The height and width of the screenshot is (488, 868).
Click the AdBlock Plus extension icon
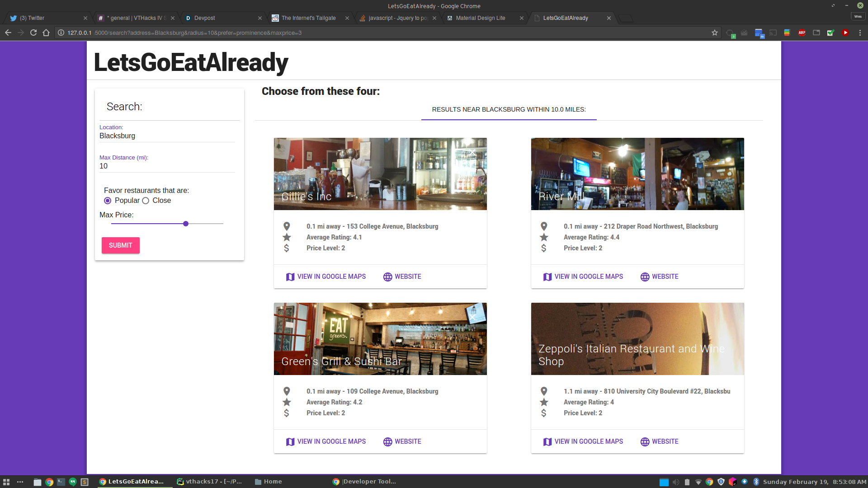802,33
